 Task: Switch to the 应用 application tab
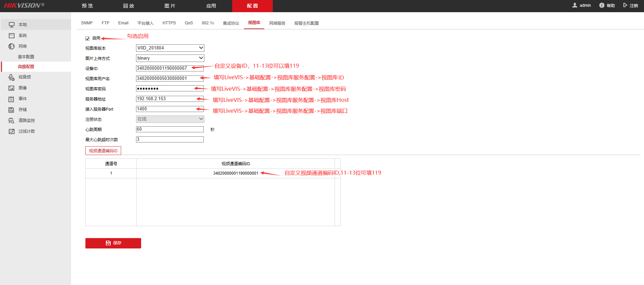pyautogui.click(x=211, y=6)
